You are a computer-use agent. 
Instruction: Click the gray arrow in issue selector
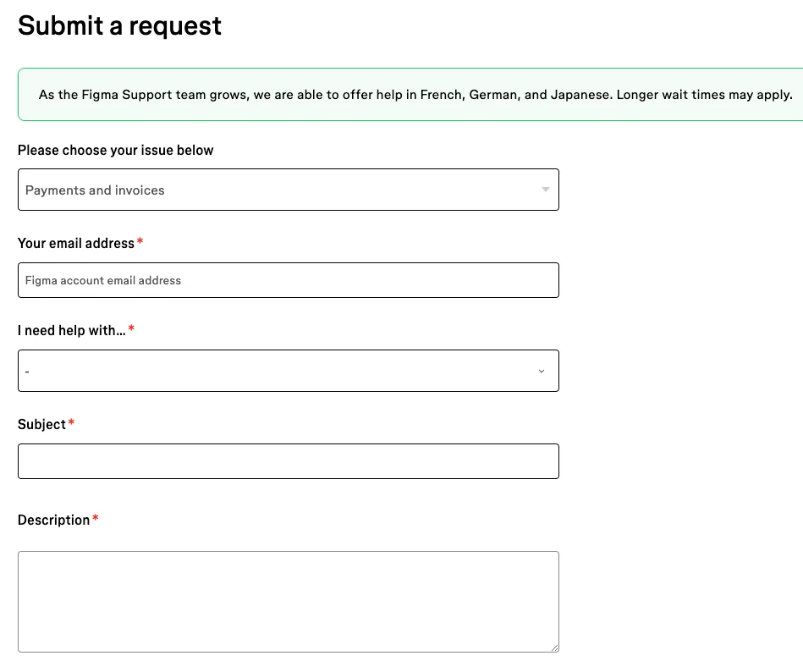coord(546,190)
